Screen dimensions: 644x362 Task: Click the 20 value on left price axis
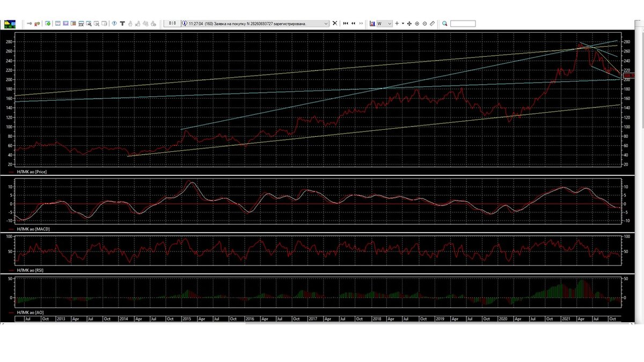click(x=10, y=165)
